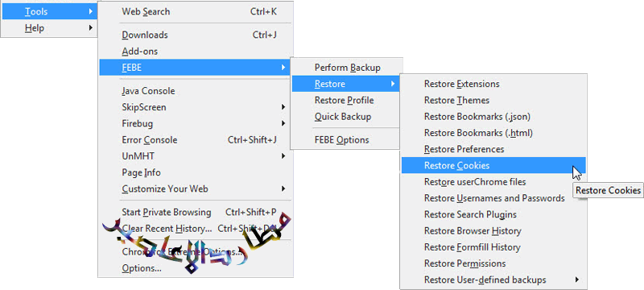Select Perform Backup in FEBE menu
Viewport: 644px width, 290px height.
(346, 68)
